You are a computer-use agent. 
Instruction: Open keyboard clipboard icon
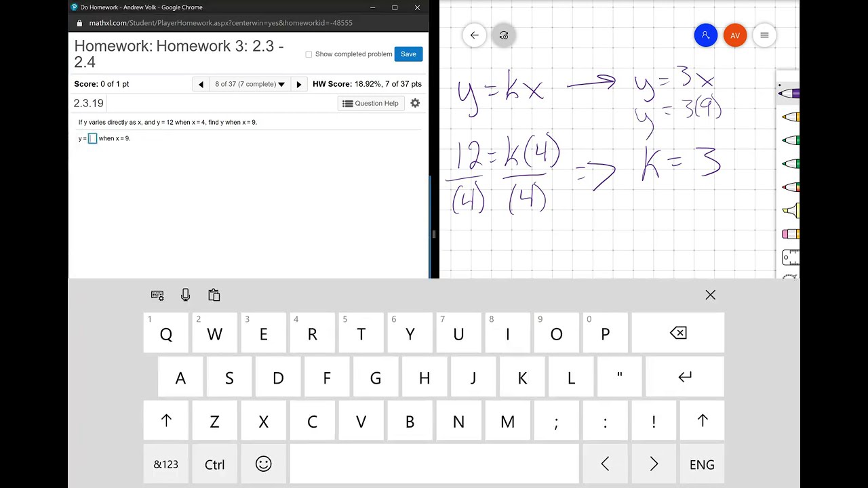tap(214, 295)
